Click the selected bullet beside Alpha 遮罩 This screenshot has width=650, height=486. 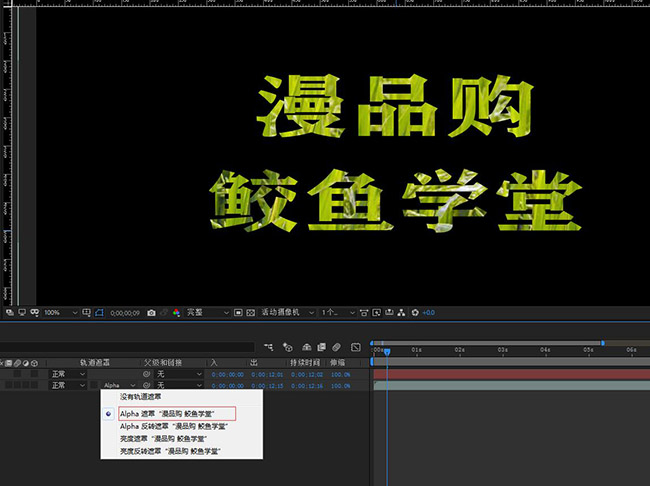109,414
